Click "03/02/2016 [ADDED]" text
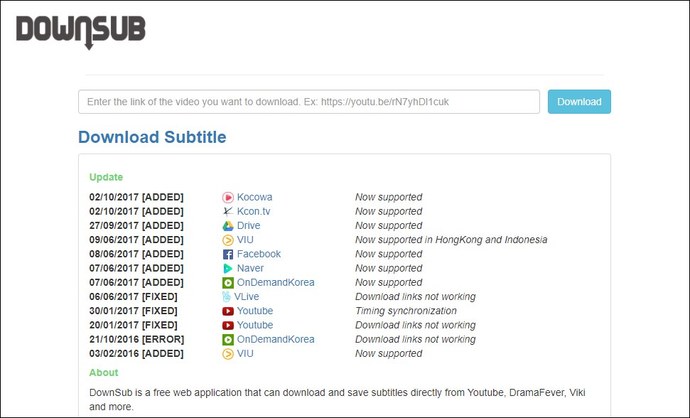This screenshot has width=690, height=418. [136, 353]
